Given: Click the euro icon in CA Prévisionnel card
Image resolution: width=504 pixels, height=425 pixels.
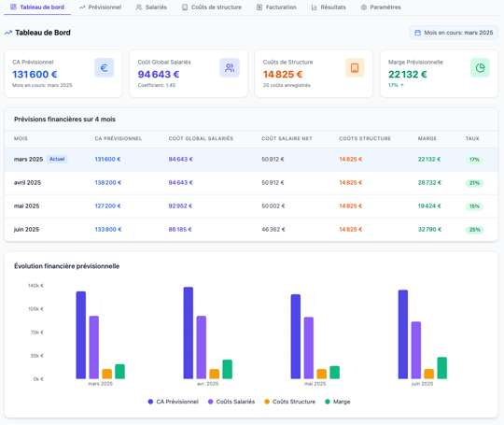Looking at the screenshot, I should (105, 68).
